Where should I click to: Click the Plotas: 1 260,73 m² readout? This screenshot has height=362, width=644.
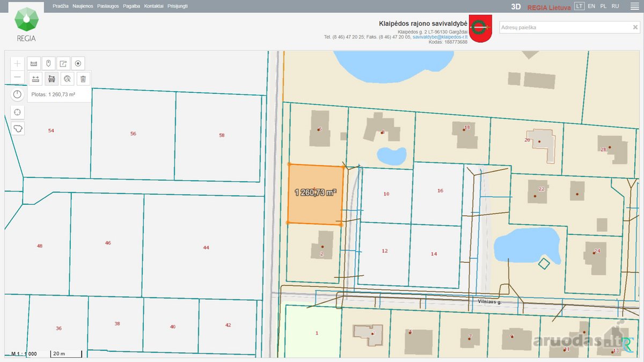tap(53, 94)
